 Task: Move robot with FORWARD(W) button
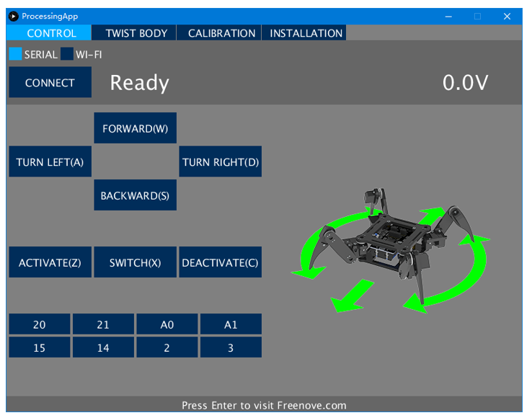click(x=136, y=128)
